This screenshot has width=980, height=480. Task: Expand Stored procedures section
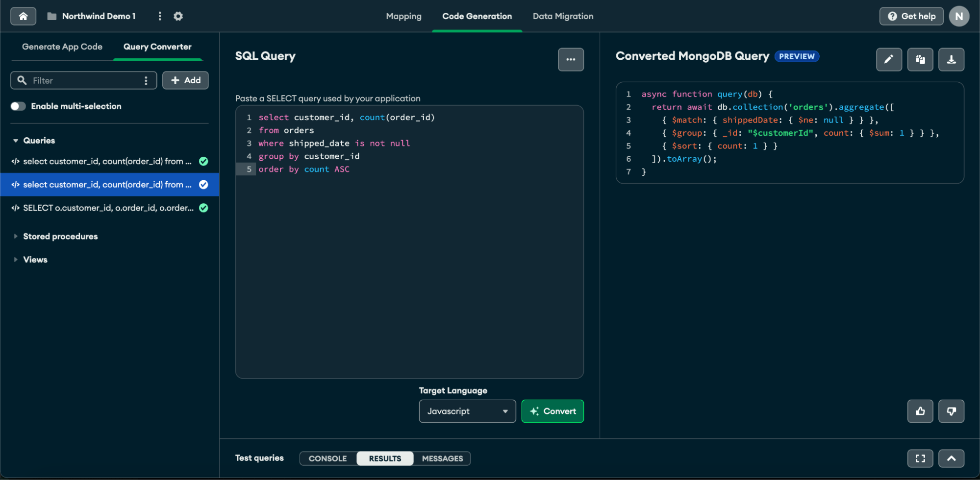[x=16, y=236]
